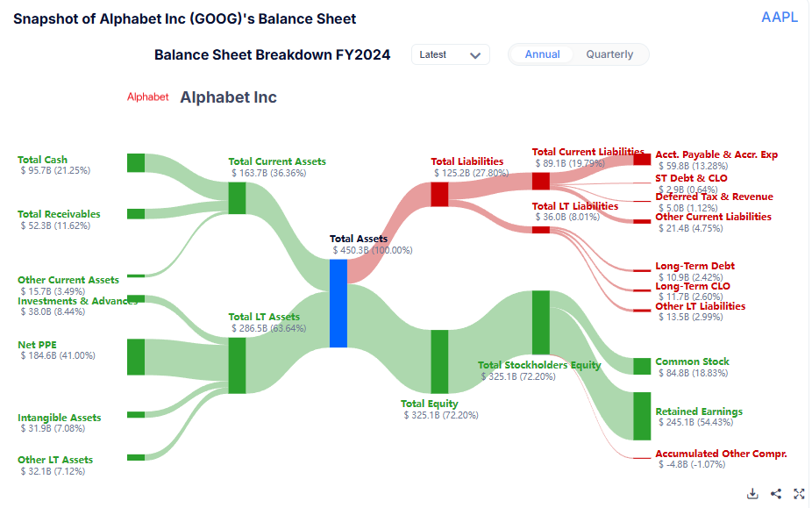Viewport: 812px width, 508px height.
Task: Click the $ 450.3B (100.00%) value
Action: click(x=373, y=250)
